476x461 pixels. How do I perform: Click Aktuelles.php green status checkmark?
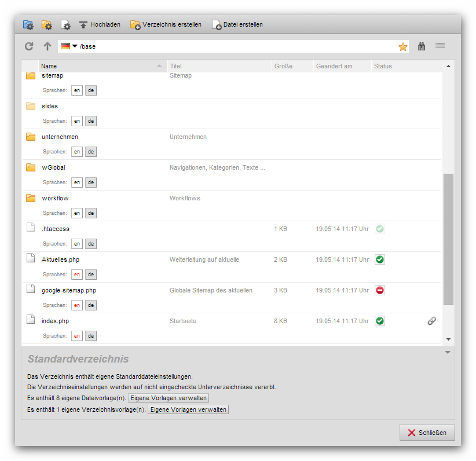380,259
